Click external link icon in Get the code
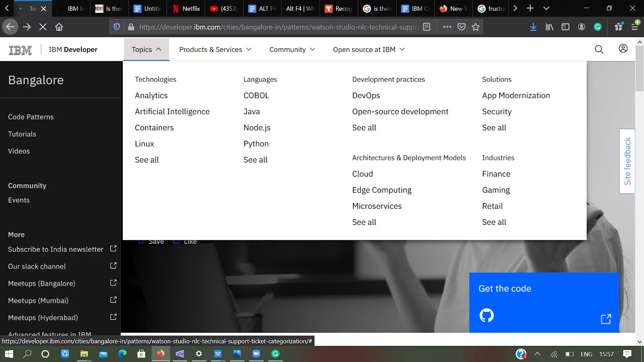Screen dimensions: 644x362 coord(606,319)
